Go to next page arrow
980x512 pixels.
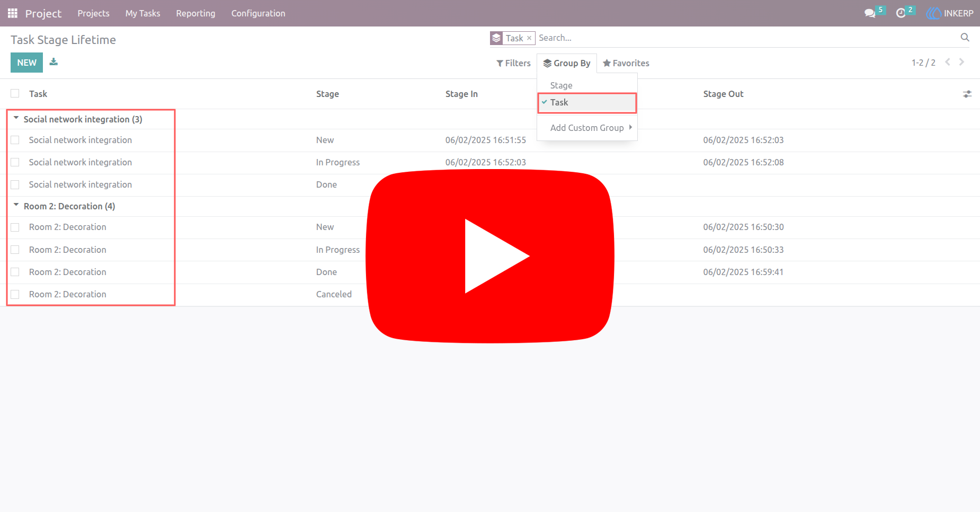[961, 62]
